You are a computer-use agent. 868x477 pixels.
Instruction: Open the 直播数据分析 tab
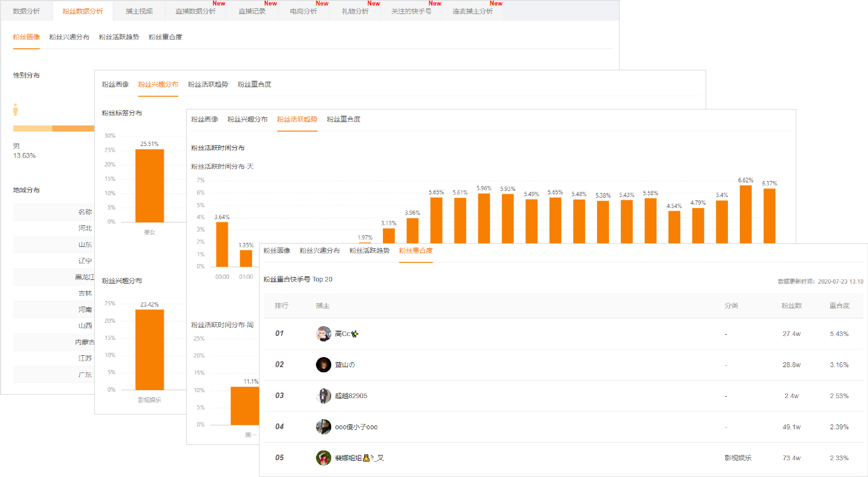[x=195, y=11]
